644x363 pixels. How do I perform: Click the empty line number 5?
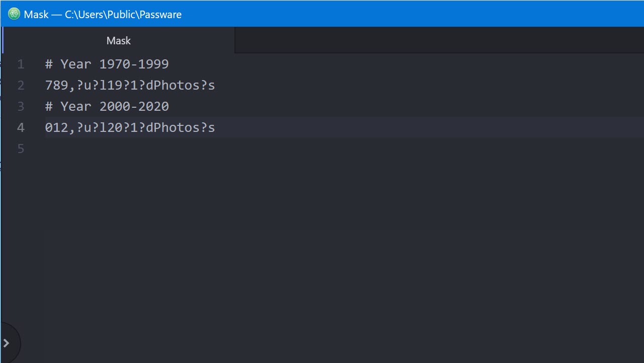[x=21, y=149]
